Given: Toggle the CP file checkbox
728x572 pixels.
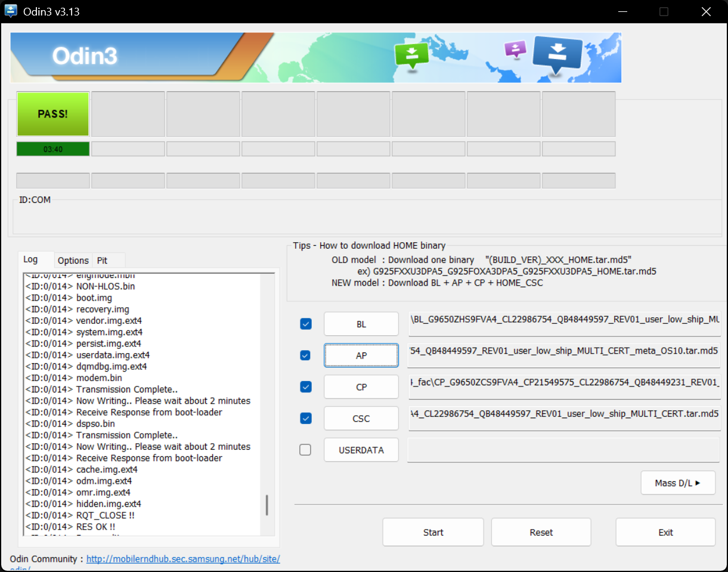Looking at the screenshot, I should point(305,387).
